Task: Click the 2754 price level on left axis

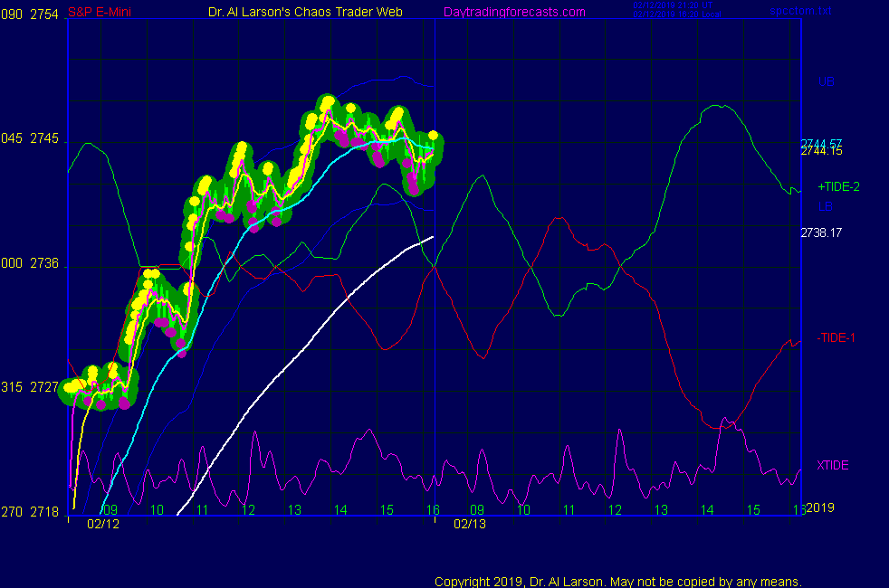Action: click(x=45, y=12)
